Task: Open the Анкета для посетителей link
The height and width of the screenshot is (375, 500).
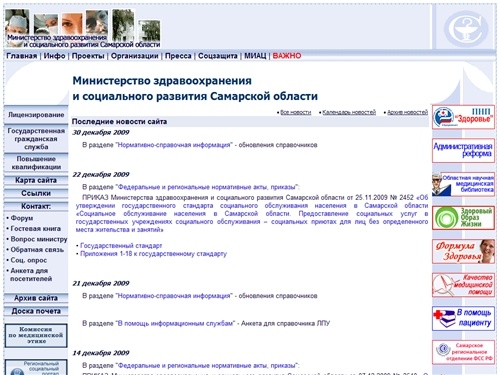Action: pos(31,275)
